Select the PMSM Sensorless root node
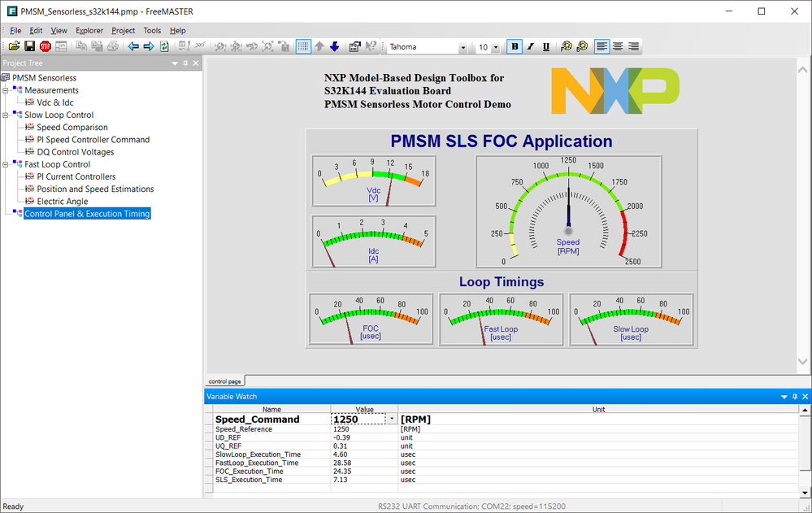Viewport: 812px width, 513px height. 45,78
